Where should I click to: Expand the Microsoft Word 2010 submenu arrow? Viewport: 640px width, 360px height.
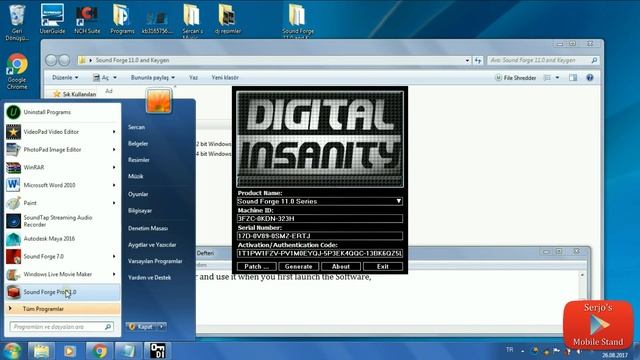click(114, 185)
